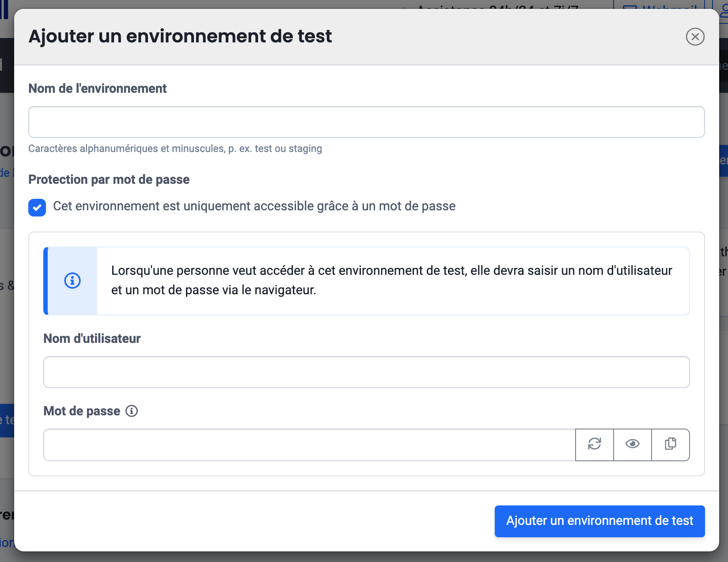
Task: Click the 'Ajouter un environnement de test' dialog title
Action: click(180, 36)
